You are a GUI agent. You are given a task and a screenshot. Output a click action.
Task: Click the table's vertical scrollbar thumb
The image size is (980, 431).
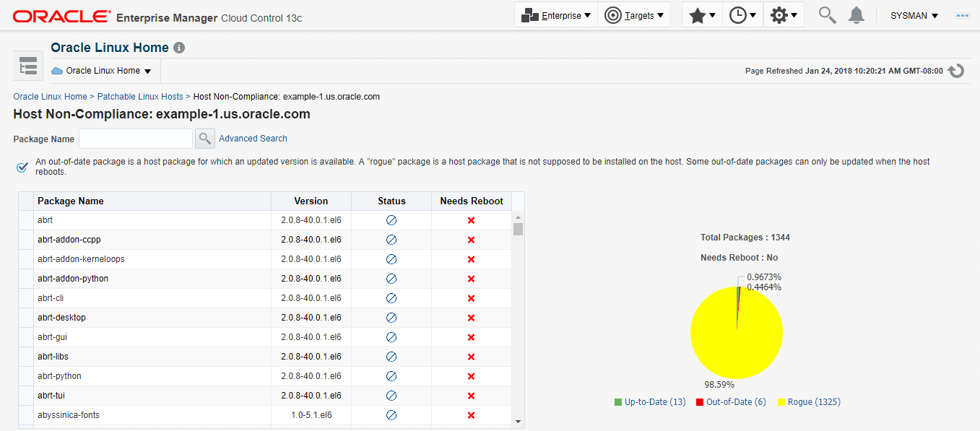click(x=518, y=229)
